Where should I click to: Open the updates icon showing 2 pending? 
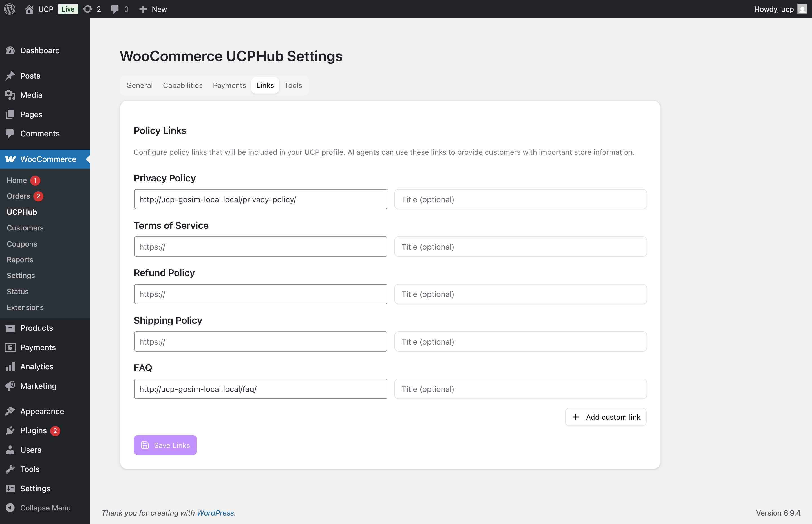click(87, 9)
